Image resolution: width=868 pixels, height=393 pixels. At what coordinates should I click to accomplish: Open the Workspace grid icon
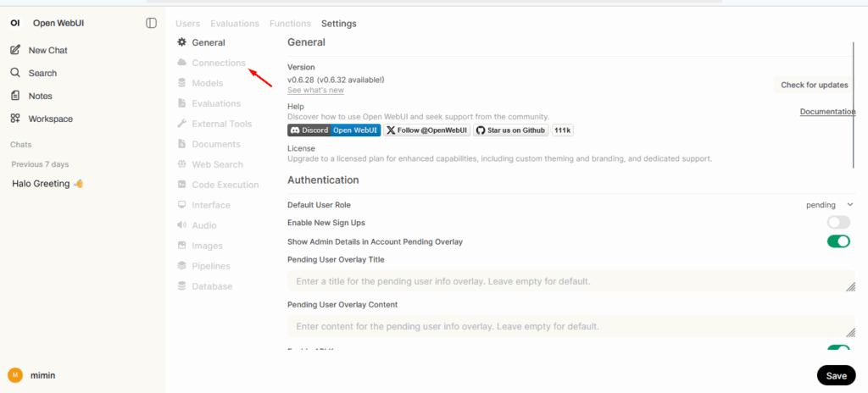[15, 119]
